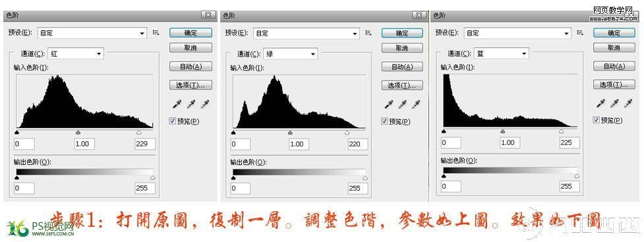The height and width of the screenshot is (242, 644).
Task: Click input white field showing 229
Action: 145,144
